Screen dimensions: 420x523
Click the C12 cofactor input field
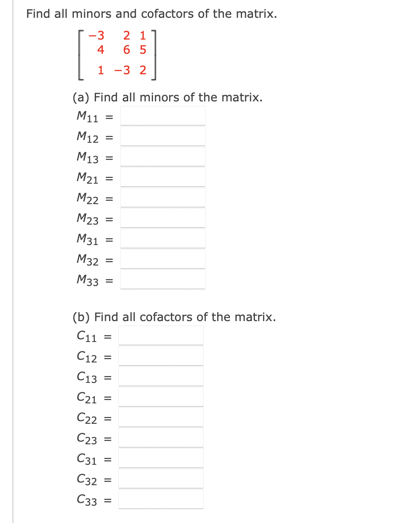(161, 356)
